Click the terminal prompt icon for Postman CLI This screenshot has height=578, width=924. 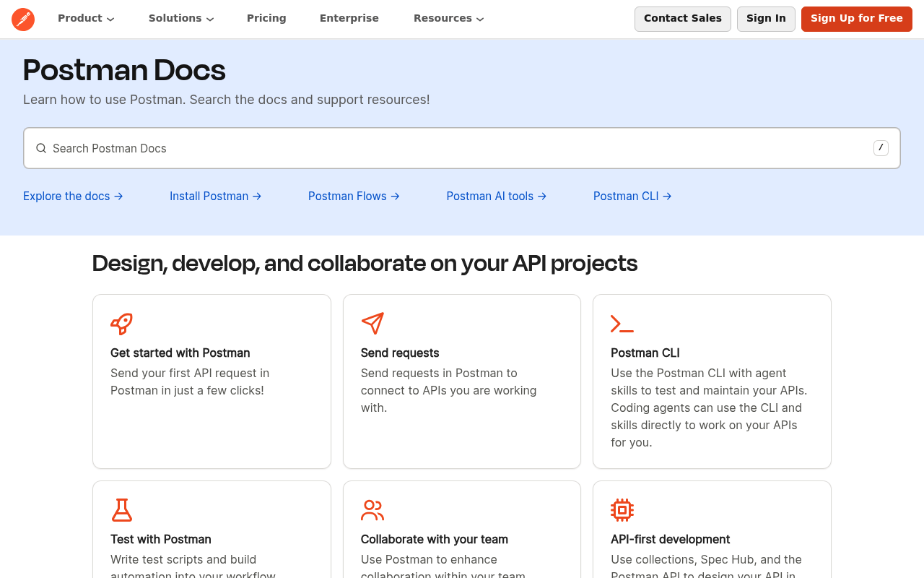622,324
